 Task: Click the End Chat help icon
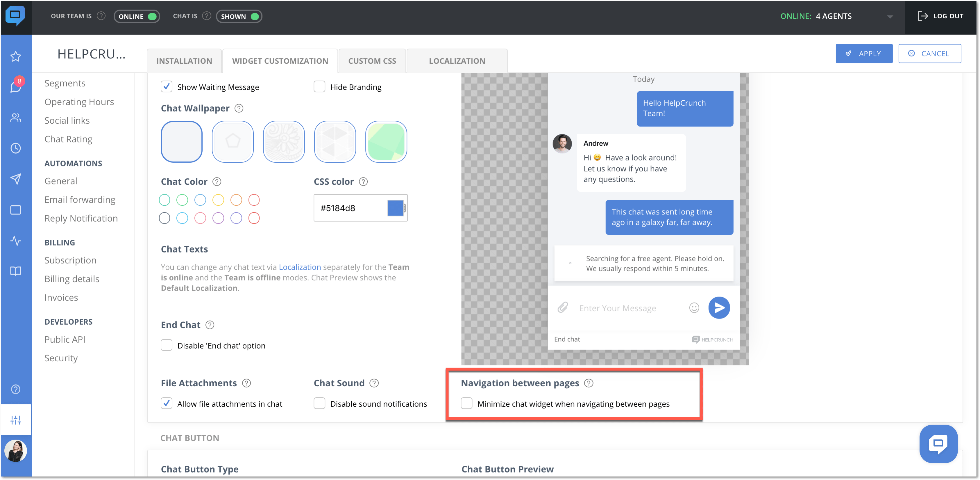click(x=210, y=325)
